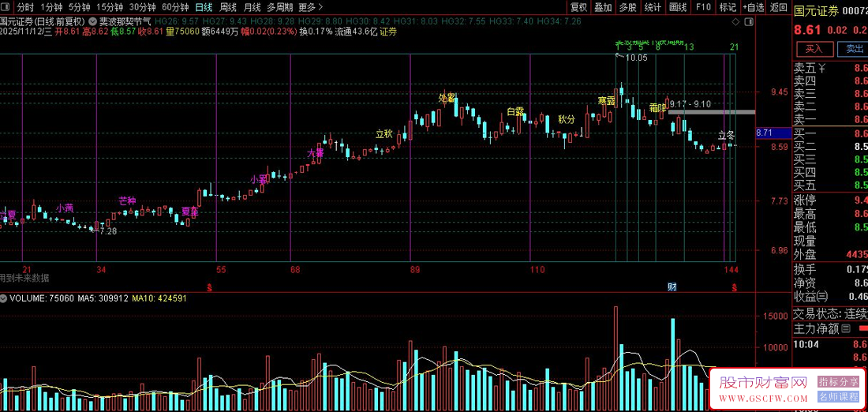Expand the VOLUME indicator dropdown arrow
This screenshot has height=412, width=868.
coord(4,298)
